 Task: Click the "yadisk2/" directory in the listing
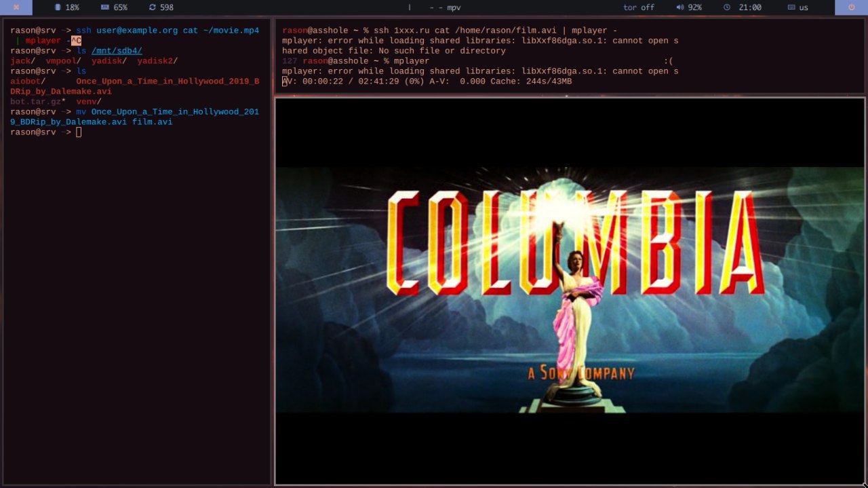157,61
